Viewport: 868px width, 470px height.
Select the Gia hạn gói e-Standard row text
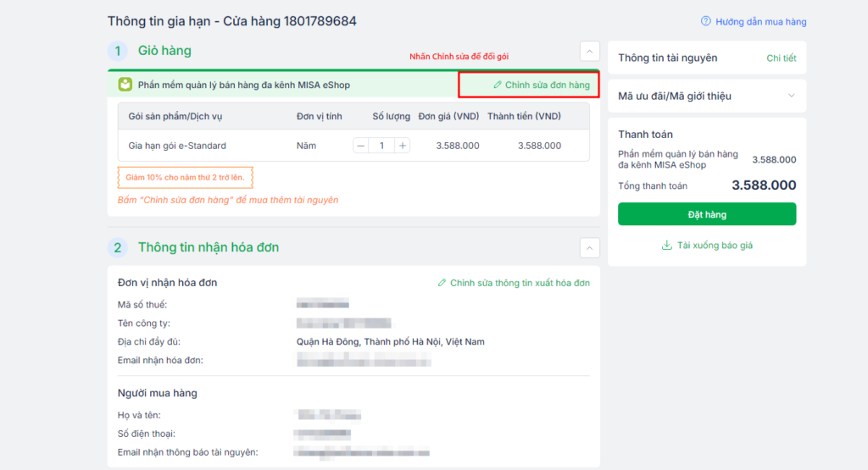point(177,146)
